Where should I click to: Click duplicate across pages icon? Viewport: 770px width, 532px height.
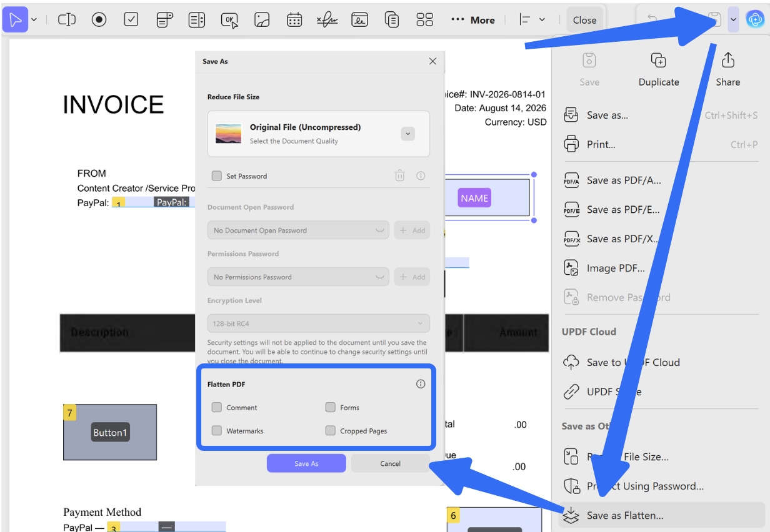click(x=392, y=19)
